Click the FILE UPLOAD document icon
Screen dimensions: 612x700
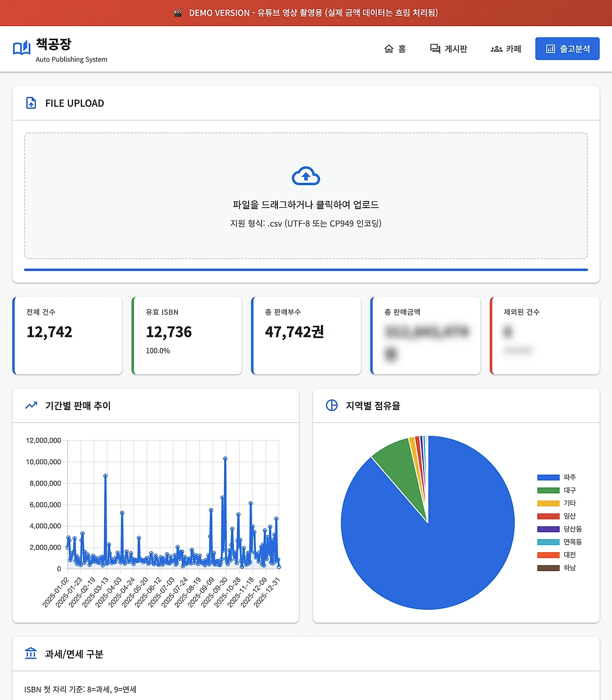31,103
